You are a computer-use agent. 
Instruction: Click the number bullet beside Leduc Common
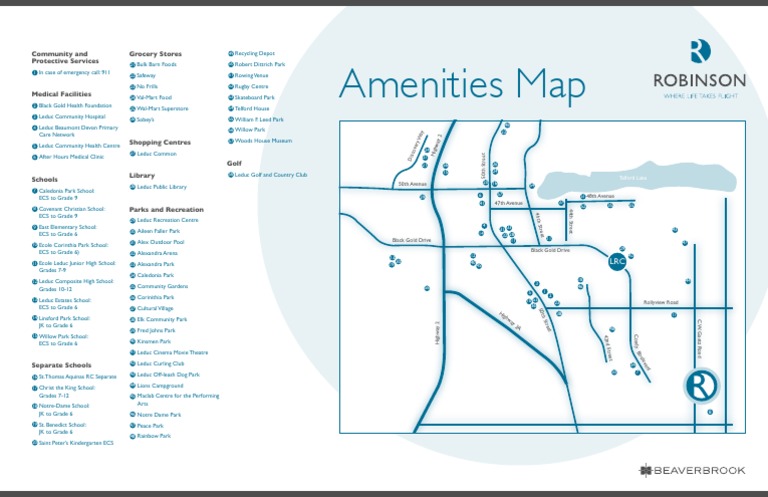(x=132, y=154)
